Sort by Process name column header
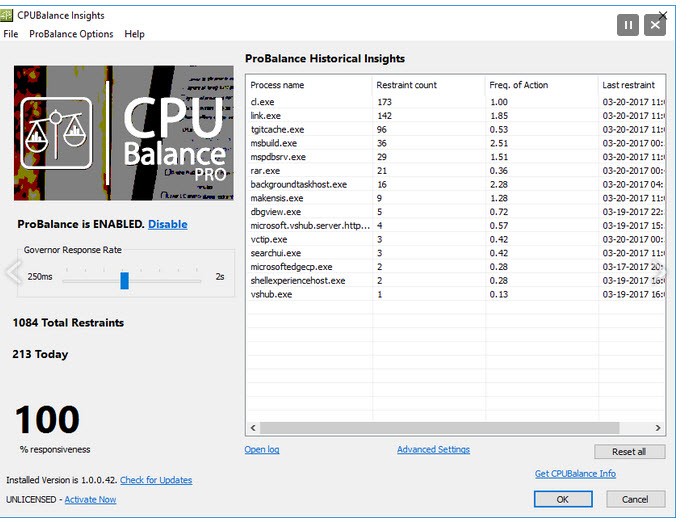Image resolution: width=689 pixels, height=522 pixels. pyautogui.click(x=309, y=85)
